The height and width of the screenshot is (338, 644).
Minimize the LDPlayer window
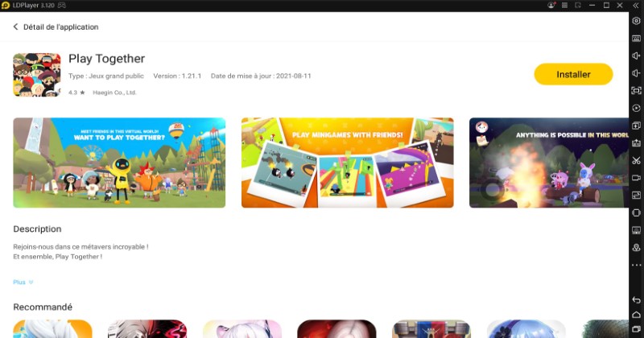[x=592, y=6]
